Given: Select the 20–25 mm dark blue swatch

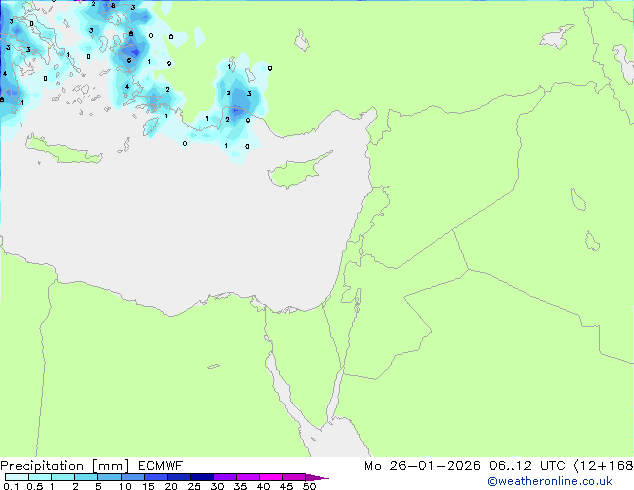Looking at the screenshot, I should [x=178, y=477].
